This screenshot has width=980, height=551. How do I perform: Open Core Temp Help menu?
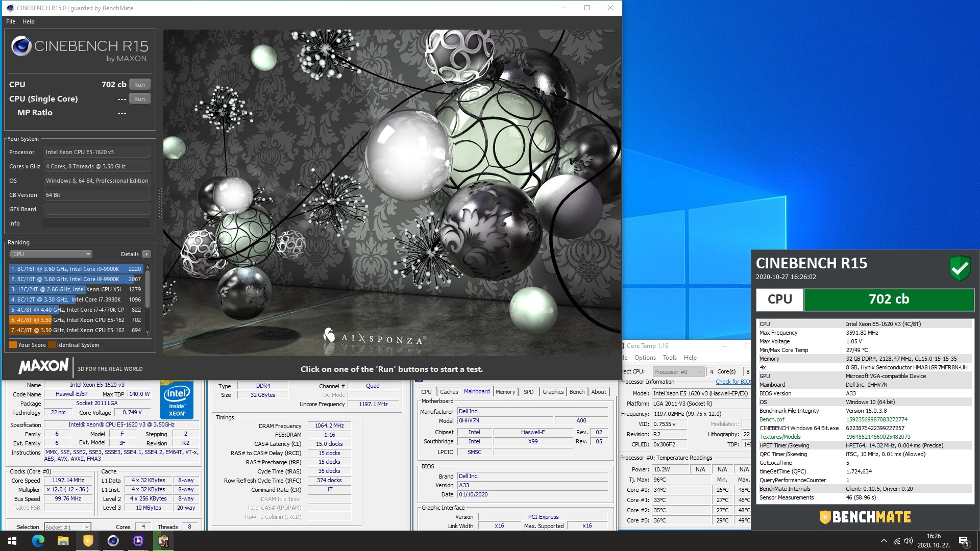point(690,358)
